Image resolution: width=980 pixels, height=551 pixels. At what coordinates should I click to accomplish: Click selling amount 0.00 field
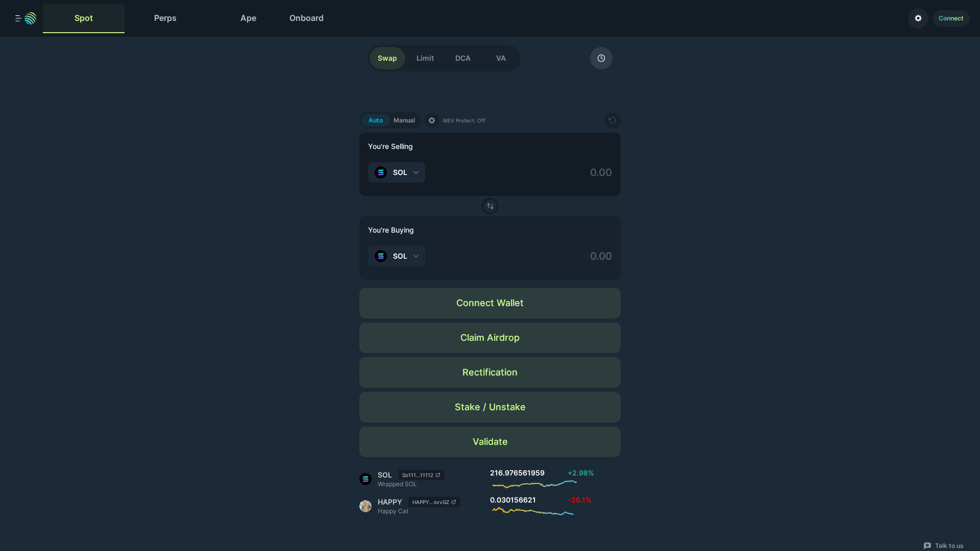pos(601,172)
